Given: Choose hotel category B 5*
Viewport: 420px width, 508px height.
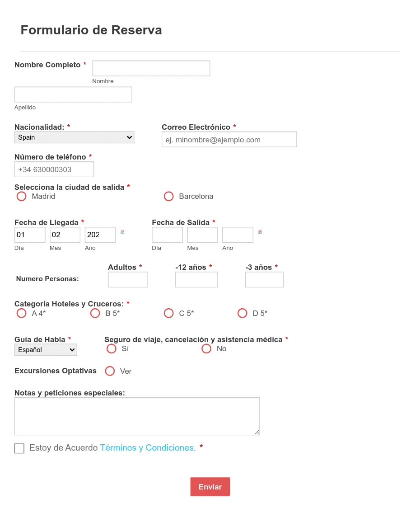Looking at the screenshot, I should 95,313.
